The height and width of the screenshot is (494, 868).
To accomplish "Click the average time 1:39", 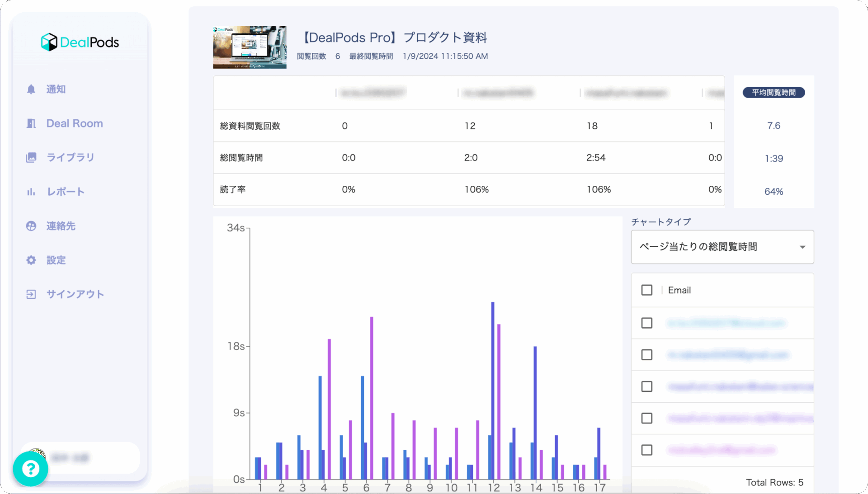I will [x=774, y=159].
